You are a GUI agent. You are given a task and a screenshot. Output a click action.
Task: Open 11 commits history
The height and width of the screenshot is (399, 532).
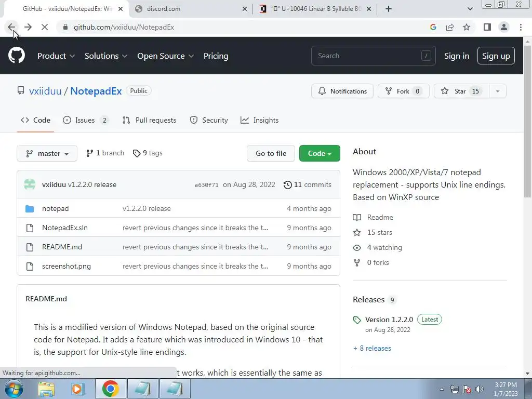point(308,184)
